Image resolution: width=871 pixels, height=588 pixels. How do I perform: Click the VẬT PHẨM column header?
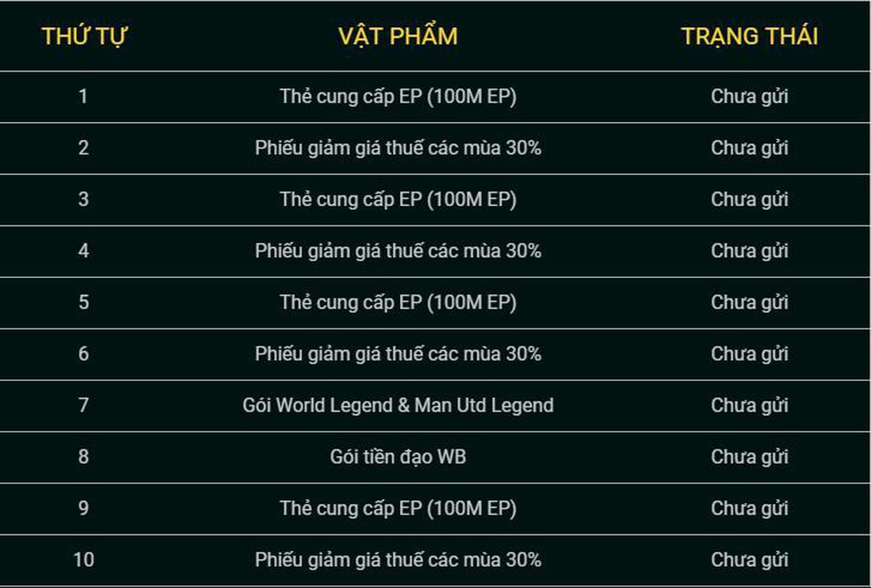click(x=398, y=36)
